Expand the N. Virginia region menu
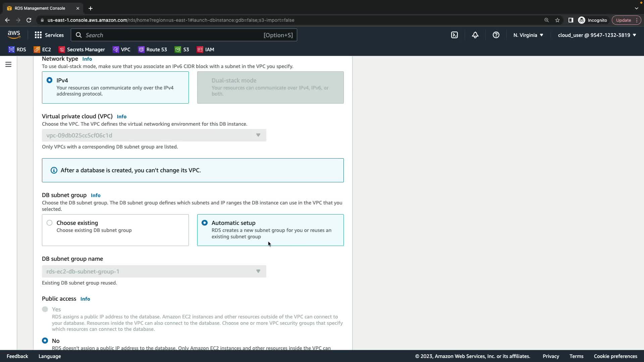This screenshot has height=362, width=644. coord(528,35)
